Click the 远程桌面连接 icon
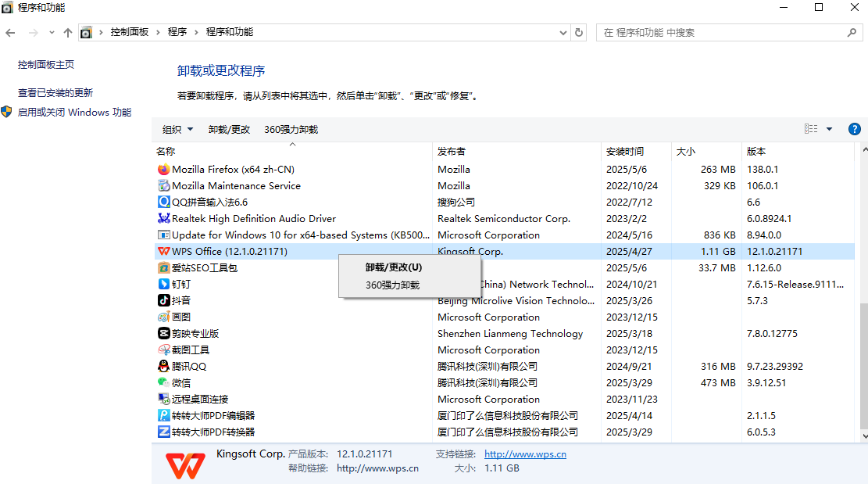This screenshot has width=868, height=484. pyautogui.click(x=164, y=399)
